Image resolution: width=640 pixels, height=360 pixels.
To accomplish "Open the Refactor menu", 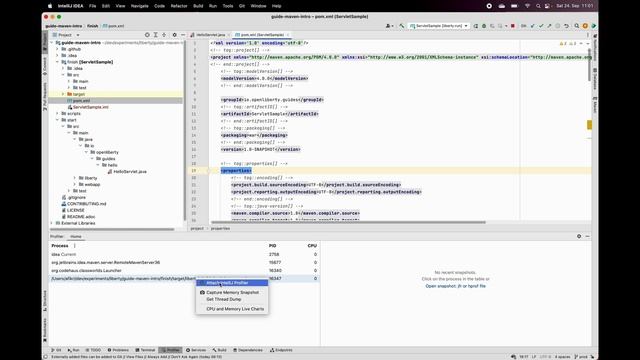I will tap(179, 6).
